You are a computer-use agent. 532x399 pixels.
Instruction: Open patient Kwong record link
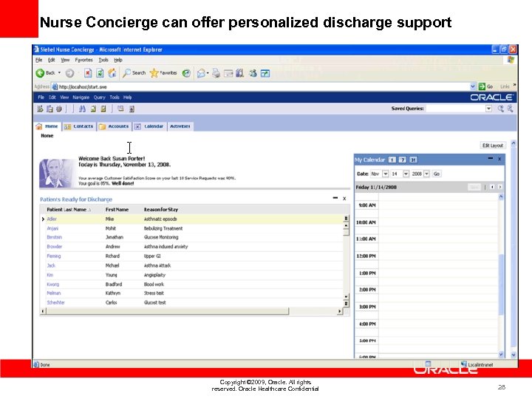point(53,284)
